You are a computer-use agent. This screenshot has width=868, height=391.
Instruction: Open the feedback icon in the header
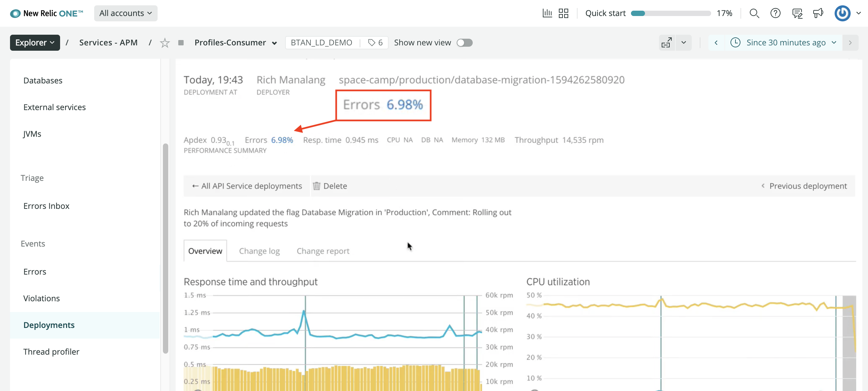[x=797, y=13]
